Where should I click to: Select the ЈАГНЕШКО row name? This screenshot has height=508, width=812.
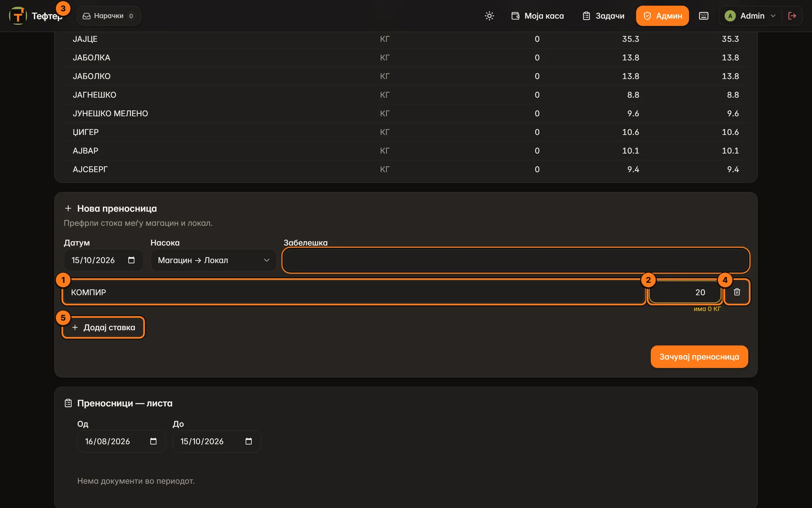(x=94, y=95)
